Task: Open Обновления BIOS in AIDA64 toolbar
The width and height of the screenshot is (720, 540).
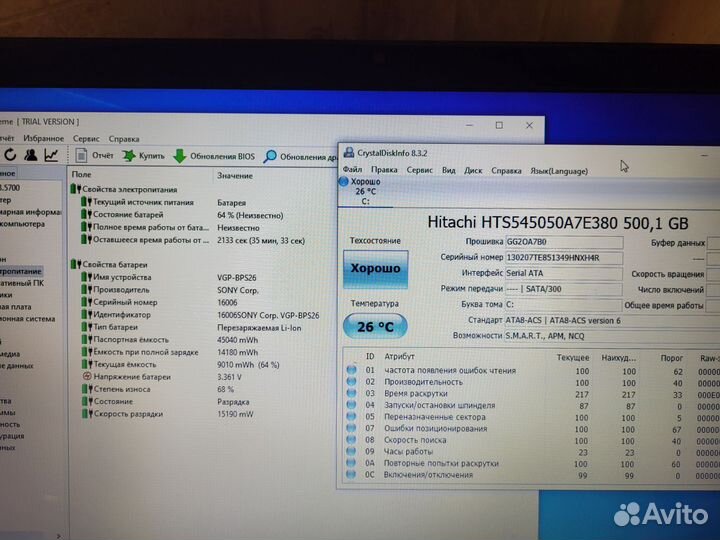Action: click(x=214, y=156)
